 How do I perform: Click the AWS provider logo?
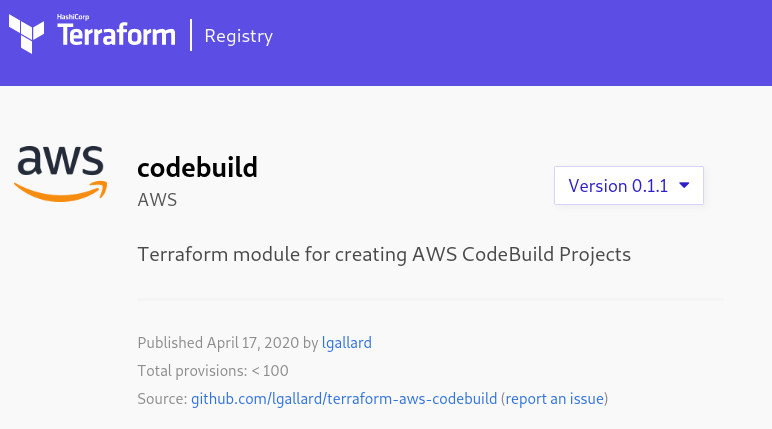pos(61,174)
